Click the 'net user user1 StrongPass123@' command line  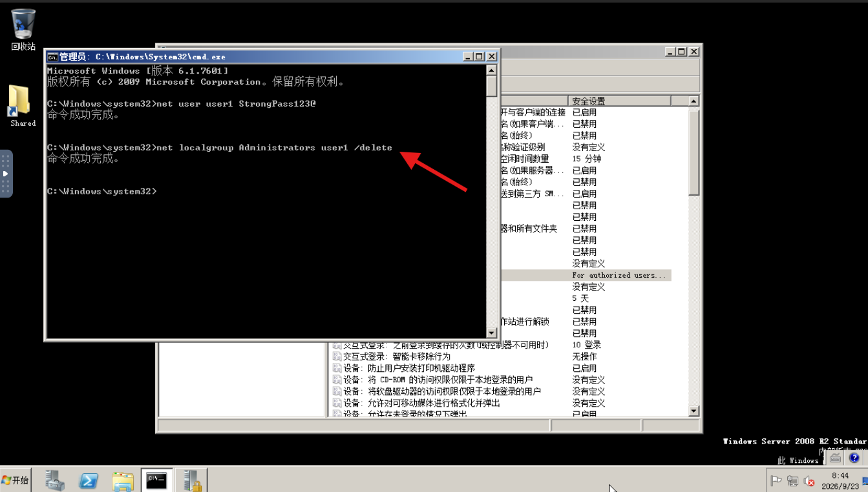[237, 104]
